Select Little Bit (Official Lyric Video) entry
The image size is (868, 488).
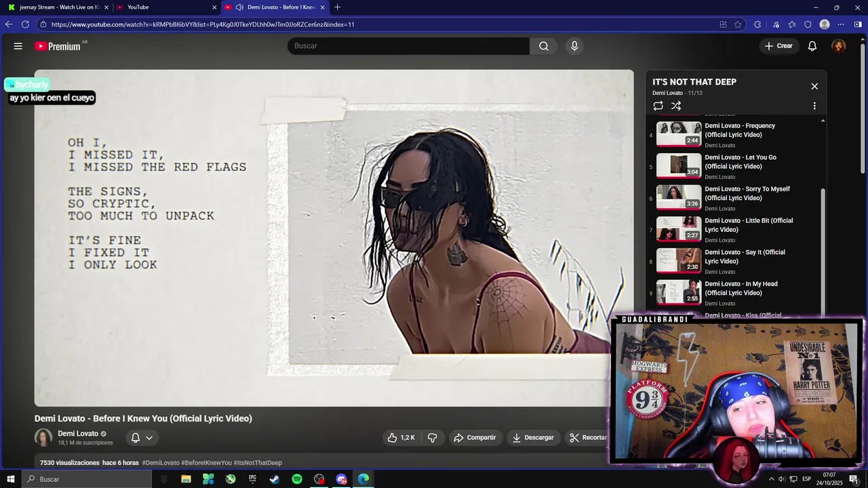tap(734, 230)
